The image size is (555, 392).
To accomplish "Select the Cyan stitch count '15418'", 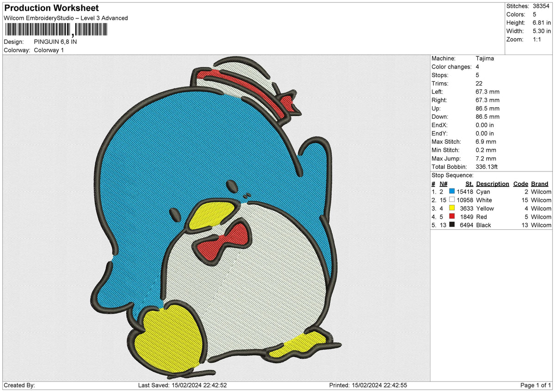I will pyautogui.click(x=465, y=191).
